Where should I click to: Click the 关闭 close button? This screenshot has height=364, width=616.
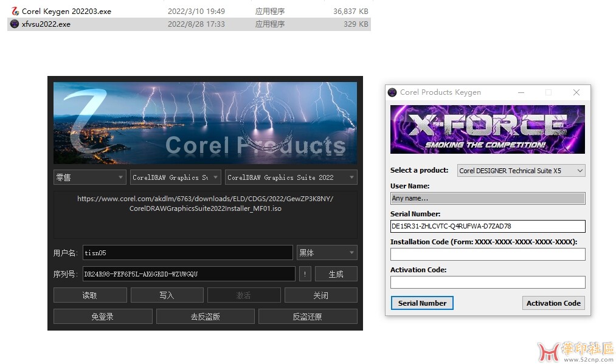pyautogui.click(x=320, y=295)
